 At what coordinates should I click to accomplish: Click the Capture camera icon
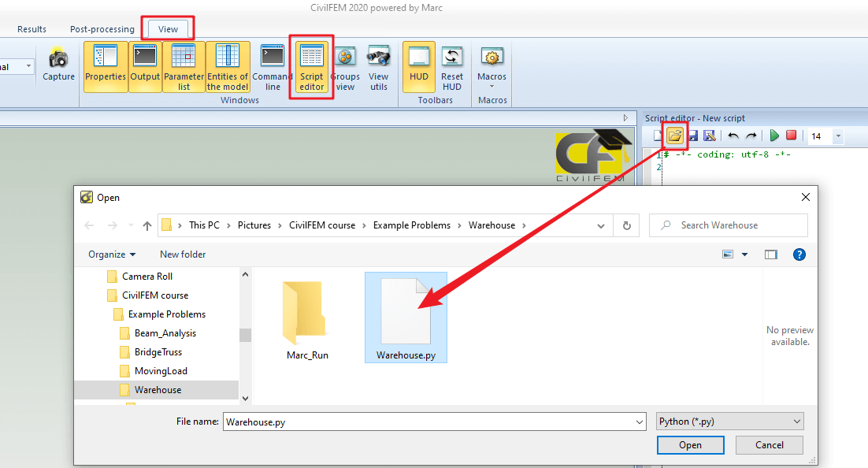pyautogui.click(x=58, y=65)
